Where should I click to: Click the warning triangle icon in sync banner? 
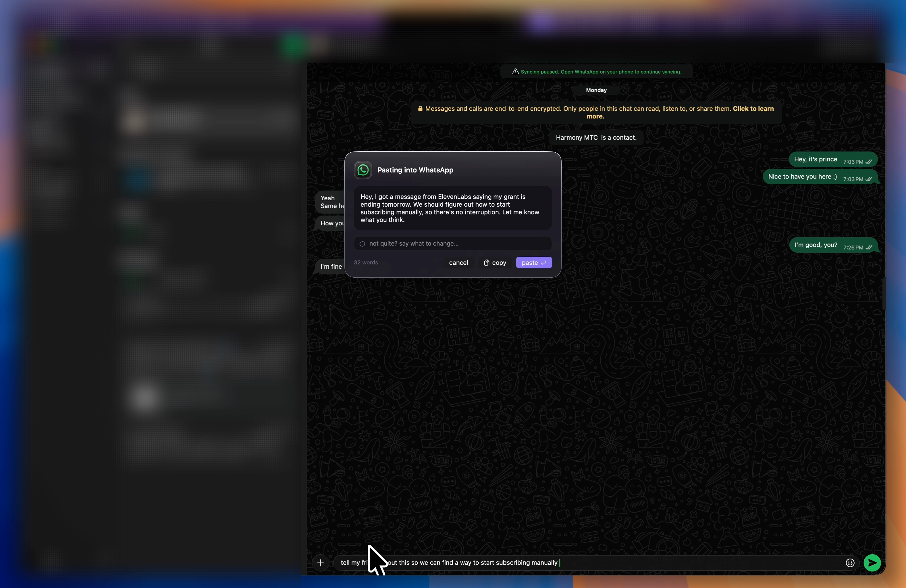515,72
